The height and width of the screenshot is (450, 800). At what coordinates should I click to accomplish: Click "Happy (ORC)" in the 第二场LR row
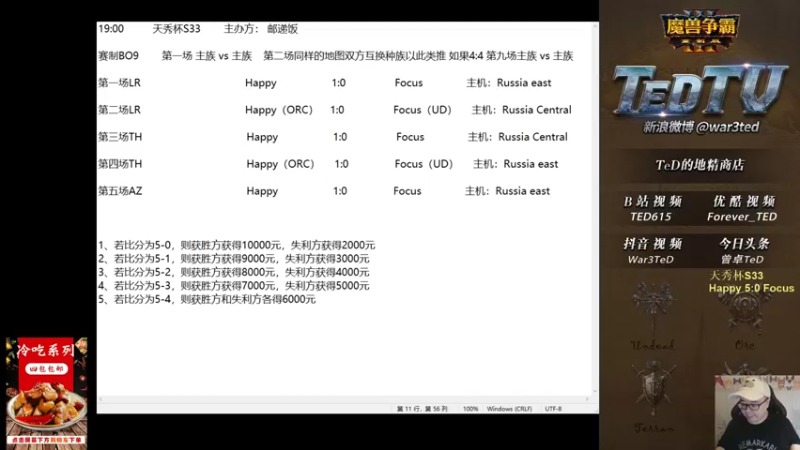pyautogui.click(x=279, y=110)
